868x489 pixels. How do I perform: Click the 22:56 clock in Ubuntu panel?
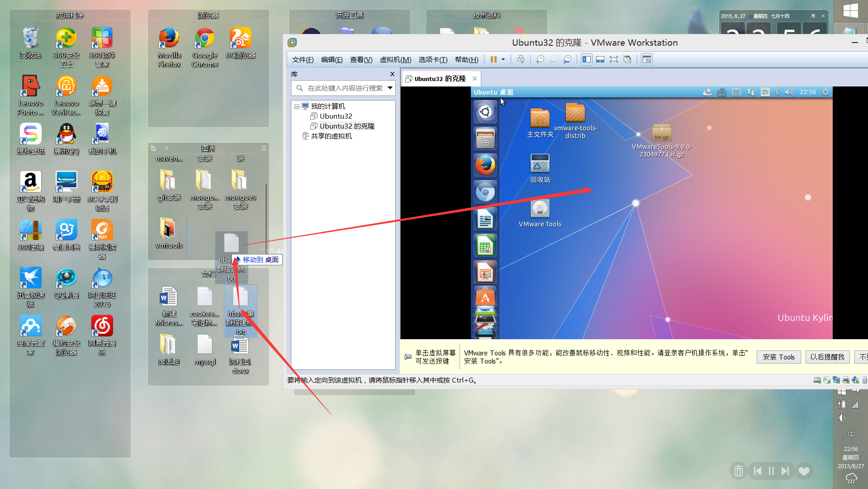point(808,92)
